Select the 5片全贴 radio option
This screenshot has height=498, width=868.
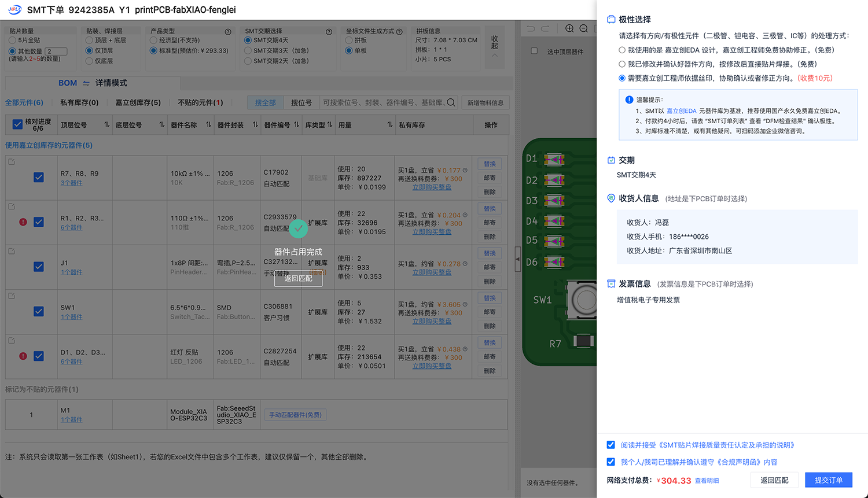click(x=12, y=40)
